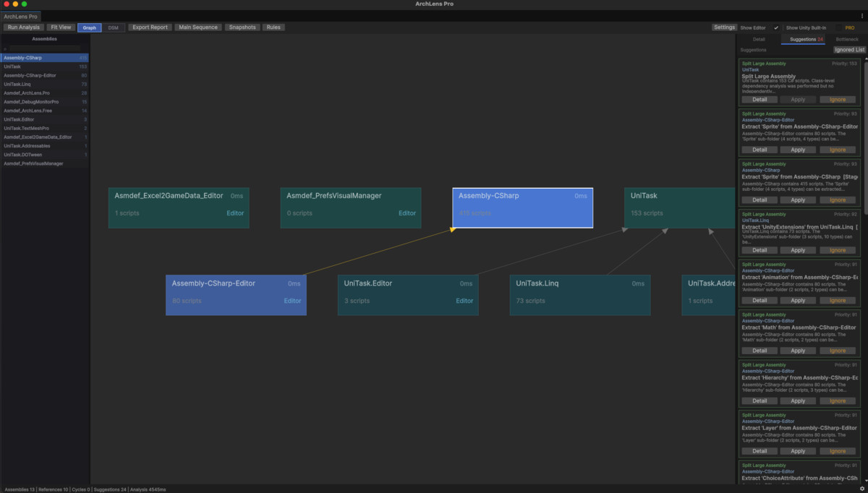Select Assembly-CSharp in the Assemblies list
This screenshot has height=493, width=868.
tap(45, 57)
